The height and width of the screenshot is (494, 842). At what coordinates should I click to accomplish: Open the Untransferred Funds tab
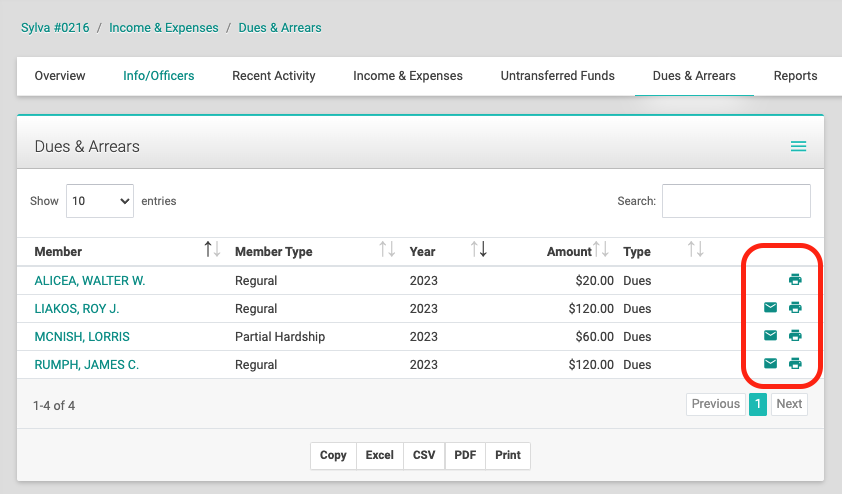(x=557, y=76)
